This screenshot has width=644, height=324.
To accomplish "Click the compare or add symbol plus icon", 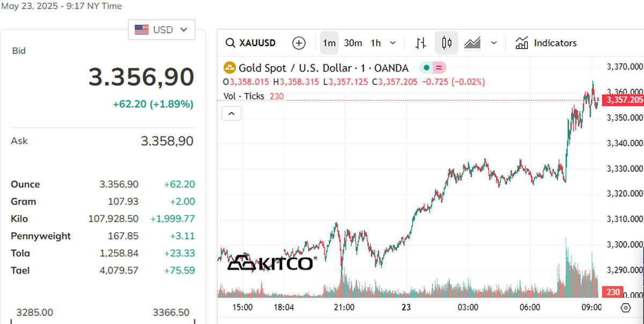I will point(298,43).
